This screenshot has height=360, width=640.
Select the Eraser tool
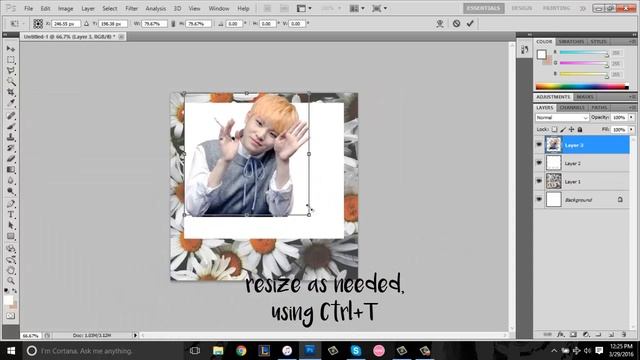(x=11, y=158)
